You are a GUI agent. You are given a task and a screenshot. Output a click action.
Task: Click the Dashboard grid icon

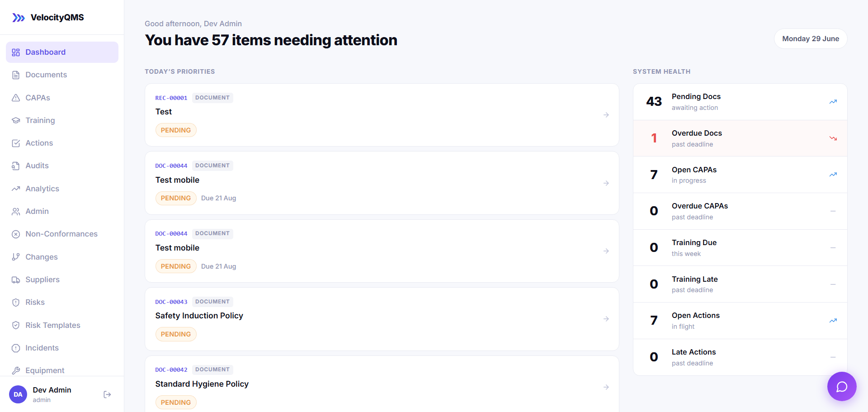click(16, 52)
